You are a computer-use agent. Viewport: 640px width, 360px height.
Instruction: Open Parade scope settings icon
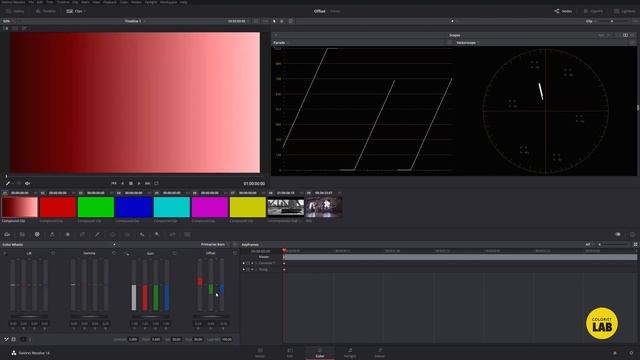click(449, 42)
